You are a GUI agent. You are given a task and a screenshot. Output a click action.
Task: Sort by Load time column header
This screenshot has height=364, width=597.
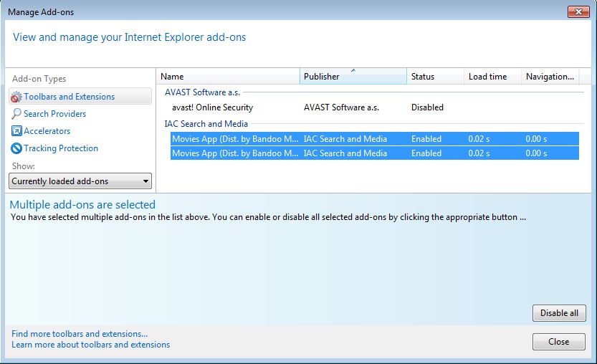pos(492,77)
